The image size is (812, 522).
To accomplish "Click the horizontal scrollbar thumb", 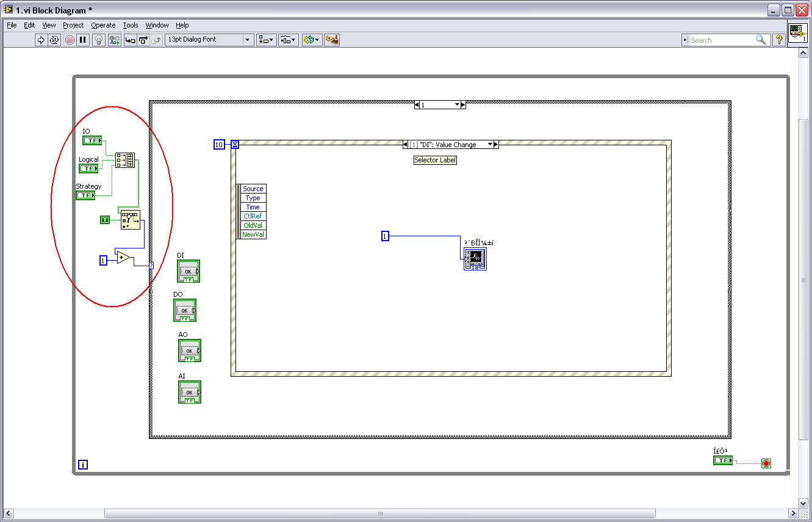I will pyautogui.click(x=379, y=513).
